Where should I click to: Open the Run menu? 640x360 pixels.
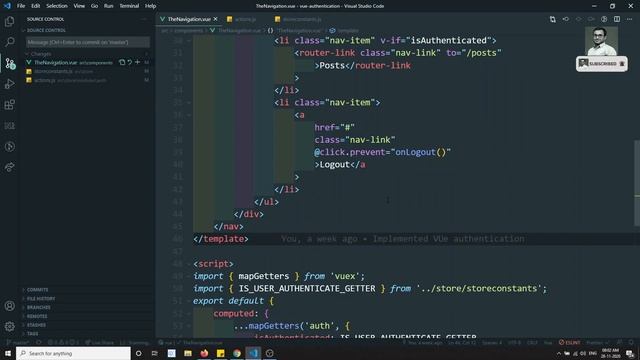[x=108, y=6]
